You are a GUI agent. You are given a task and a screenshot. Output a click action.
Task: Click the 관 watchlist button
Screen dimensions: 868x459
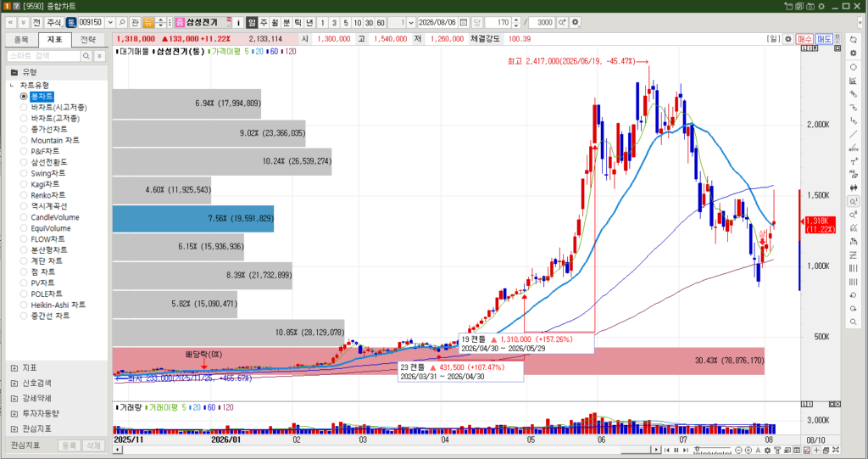point(135,23)
